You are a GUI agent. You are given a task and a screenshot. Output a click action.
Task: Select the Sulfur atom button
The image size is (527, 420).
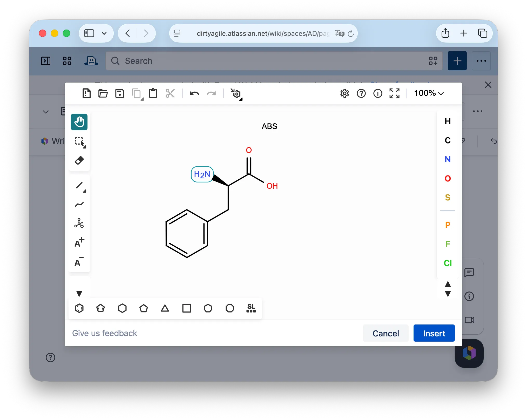(x=448, y=198)
